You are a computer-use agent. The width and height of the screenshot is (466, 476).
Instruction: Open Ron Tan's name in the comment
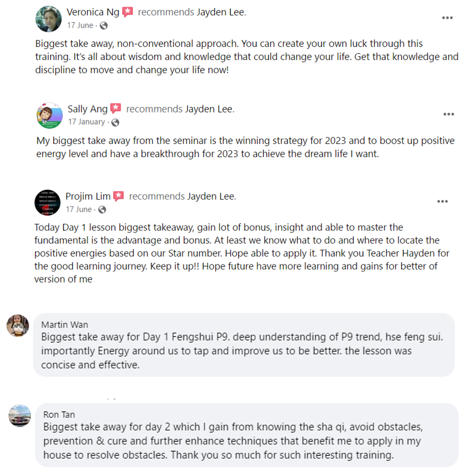(x=59, y=414)
